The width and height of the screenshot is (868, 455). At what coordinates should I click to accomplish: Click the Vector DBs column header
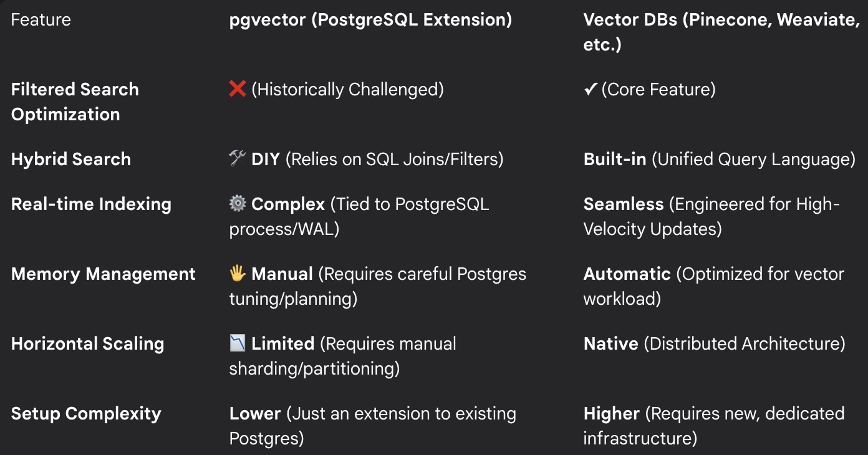(721, 32)
